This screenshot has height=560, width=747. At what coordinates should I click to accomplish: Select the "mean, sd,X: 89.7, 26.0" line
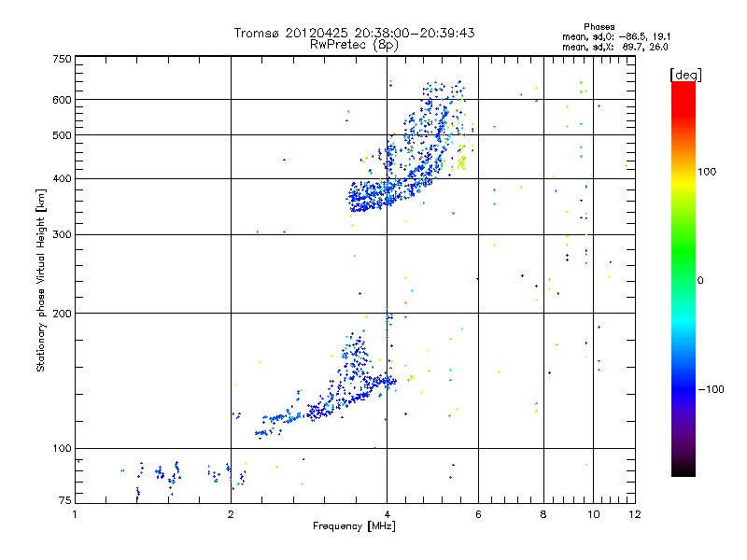click(615, 47)
